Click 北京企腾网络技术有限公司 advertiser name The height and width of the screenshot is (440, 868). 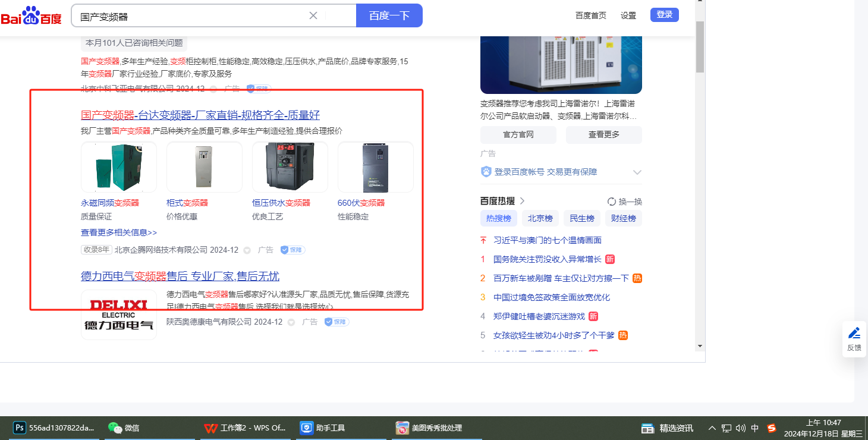coord(161,250)
